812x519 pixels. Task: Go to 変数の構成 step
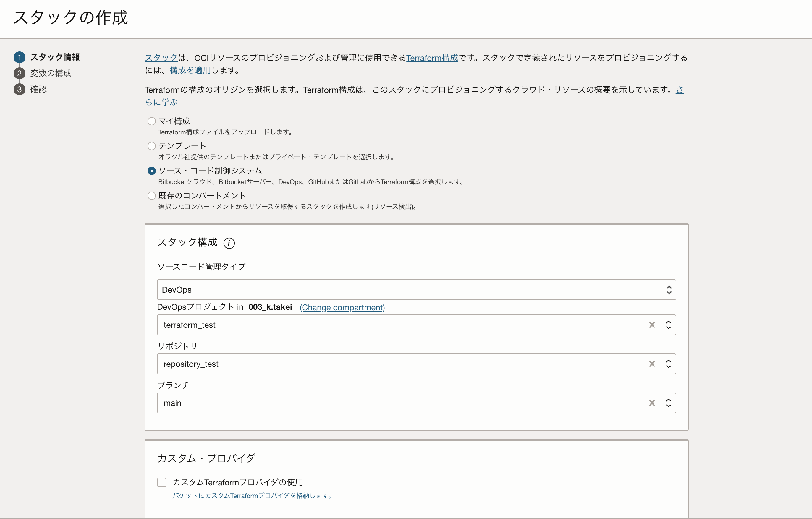51,74
